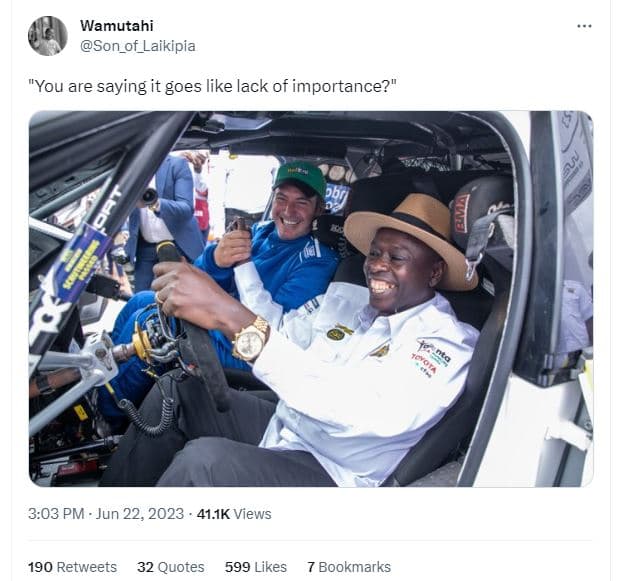The image size is (618, 581).
Task: Show the 190 Retweets list
Action: pyautogui.click(x=73, y=567)
